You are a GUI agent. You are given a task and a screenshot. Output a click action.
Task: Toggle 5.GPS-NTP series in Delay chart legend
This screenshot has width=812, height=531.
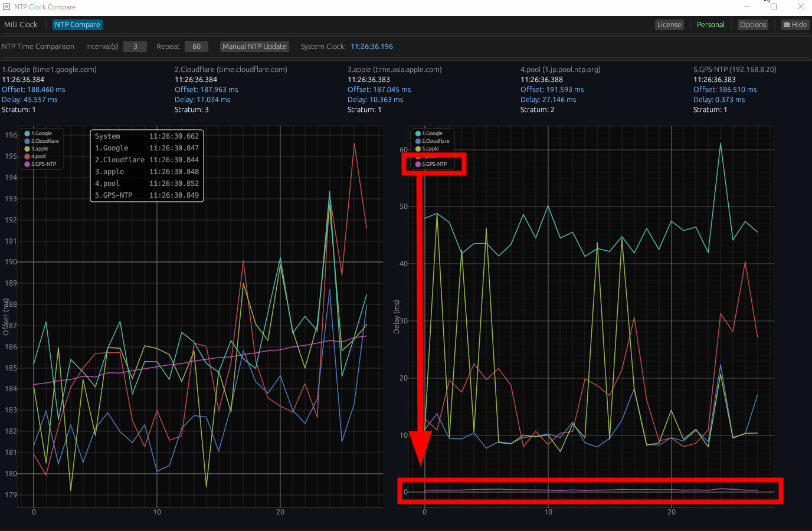coord(434,164)
